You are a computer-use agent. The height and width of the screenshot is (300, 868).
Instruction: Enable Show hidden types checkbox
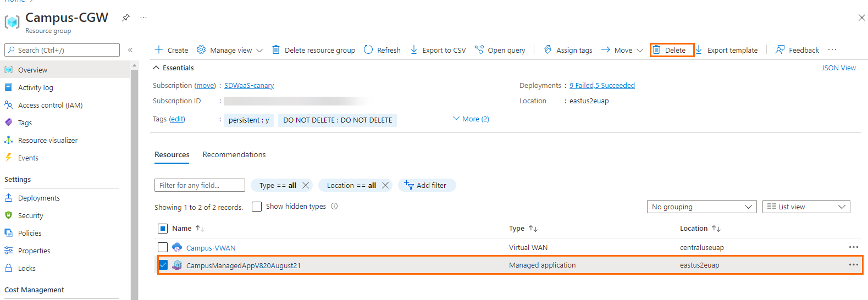coord(257,207)
